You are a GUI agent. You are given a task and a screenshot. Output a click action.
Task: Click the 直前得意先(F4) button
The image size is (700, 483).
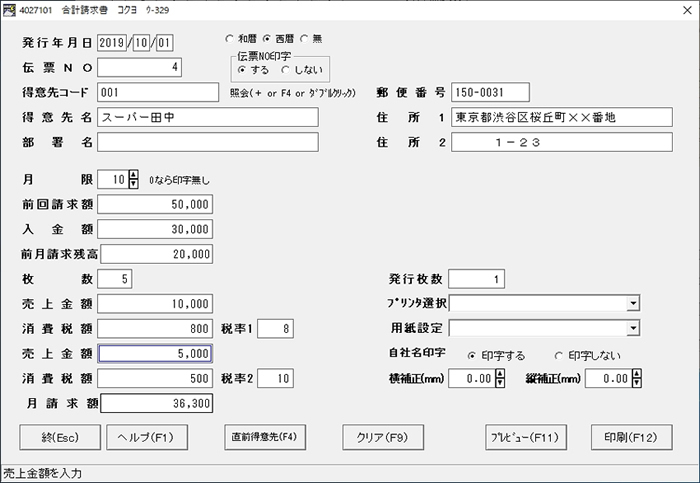pos(261,437)
